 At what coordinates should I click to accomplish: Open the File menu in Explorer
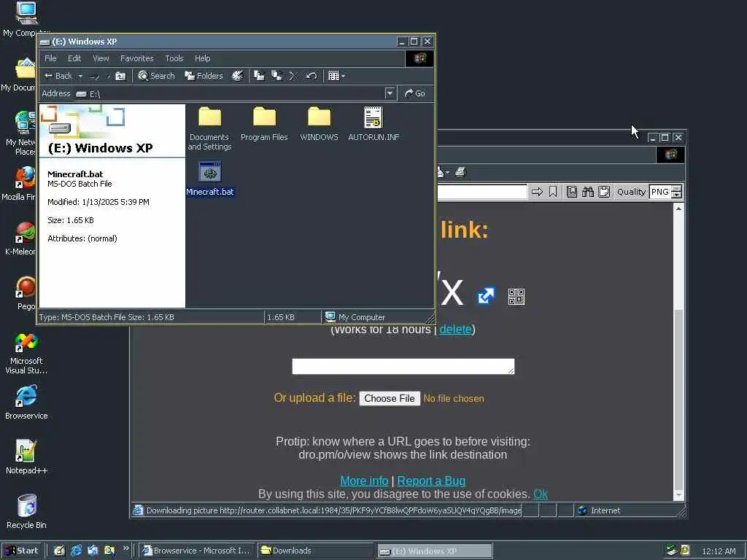[50, 58]
